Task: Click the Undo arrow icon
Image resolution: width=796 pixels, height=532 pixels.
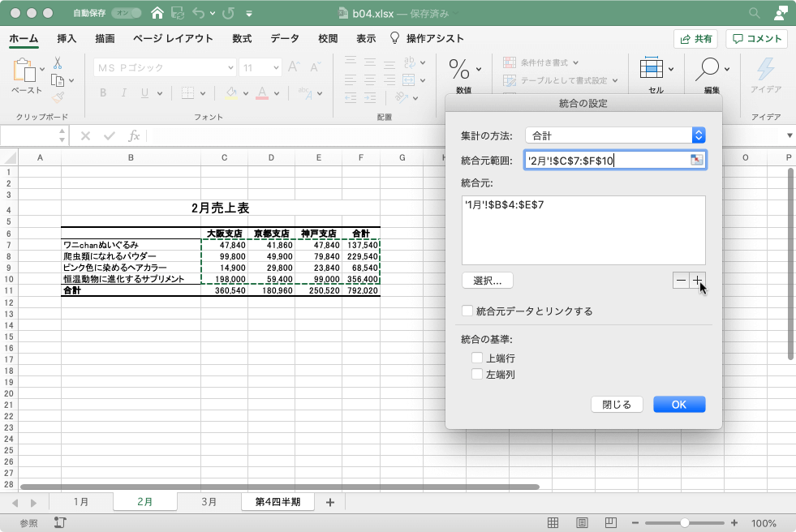Action: 199,13
